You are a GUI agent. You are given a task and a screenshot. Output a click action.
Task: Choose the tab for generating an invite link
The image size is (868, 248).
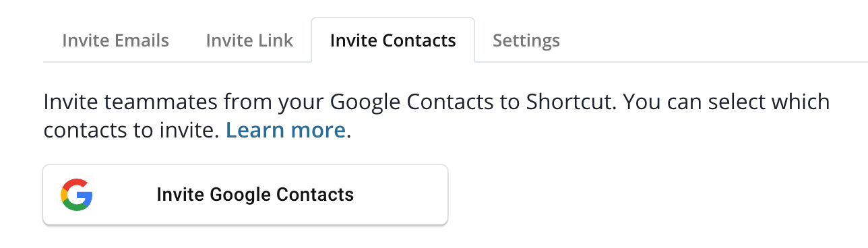click(x=249, y=40)
